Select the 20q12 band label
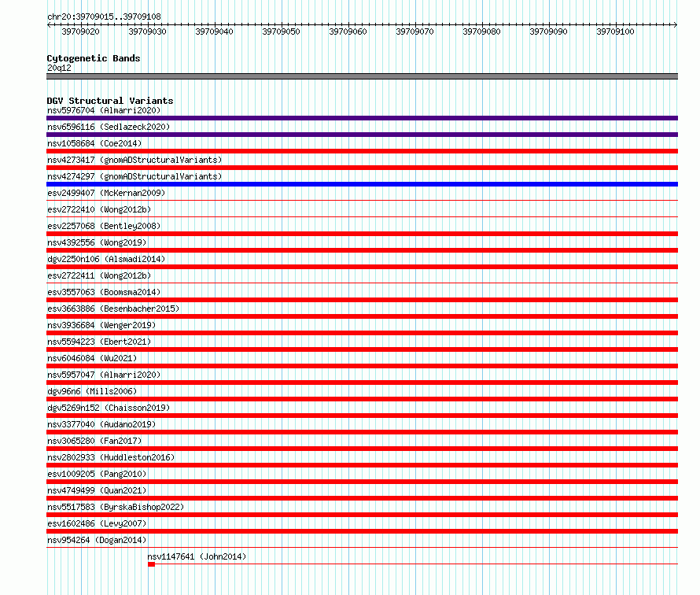Image resolution: width=700 pixels, height=595 pixels. coord(59,68)
